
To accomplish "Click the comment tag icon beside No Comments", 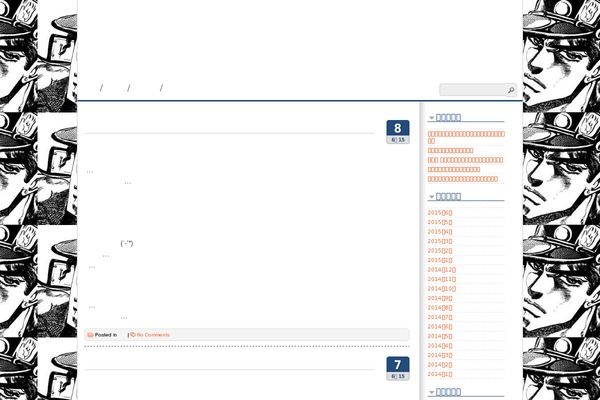I will pos(133,335).
